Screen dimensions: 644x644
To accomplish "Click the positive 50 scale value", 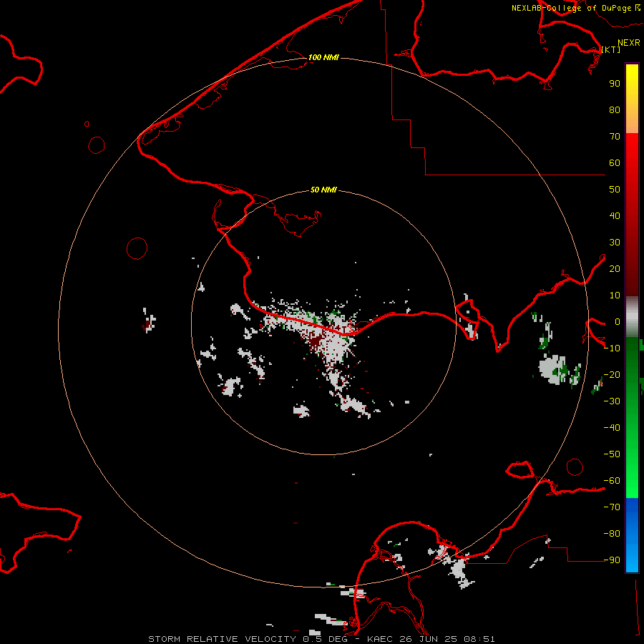I will coord(615,190).
